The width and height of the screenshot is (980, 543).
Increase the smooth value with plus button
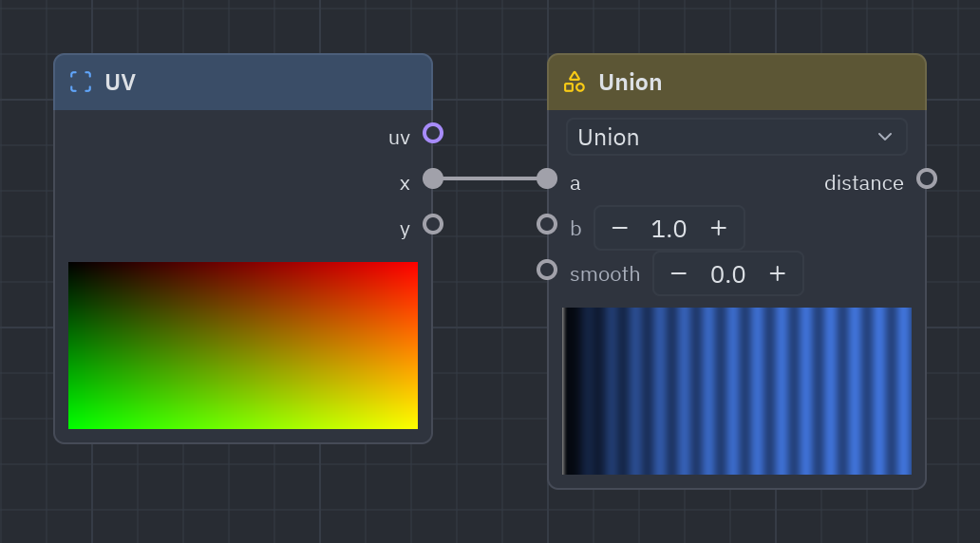(778, 273)
